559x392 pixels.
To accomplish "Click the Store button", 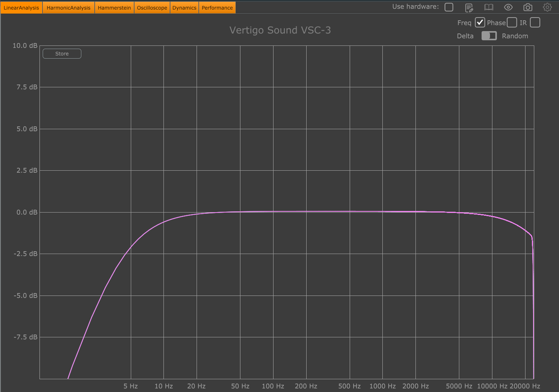I will click(x=62, y=54).
